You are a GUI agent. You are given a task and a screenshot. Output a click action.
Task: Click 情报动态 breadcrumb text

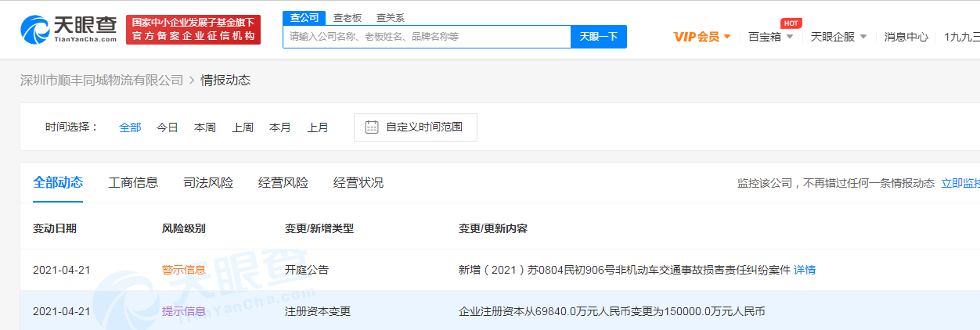(x=225, y=80)
